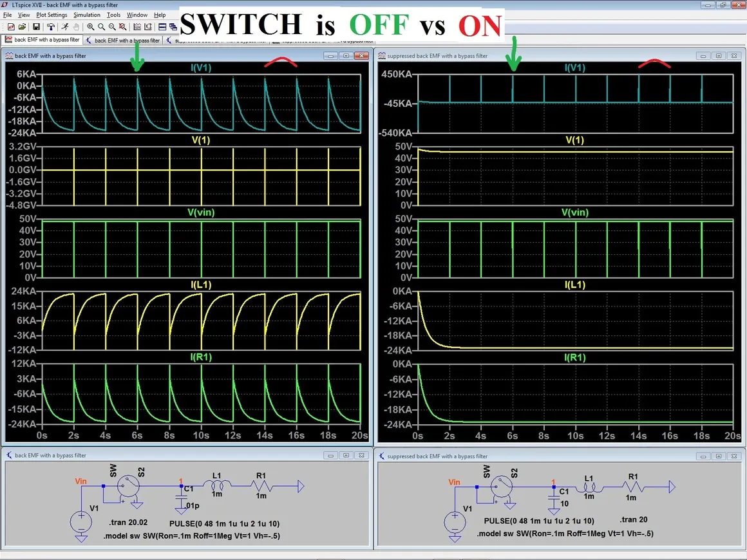Screen dimensions: 747x560
Task: Switch to the first waveform tab 'back EMF with a bypass filter'
Action: [43, 40]
